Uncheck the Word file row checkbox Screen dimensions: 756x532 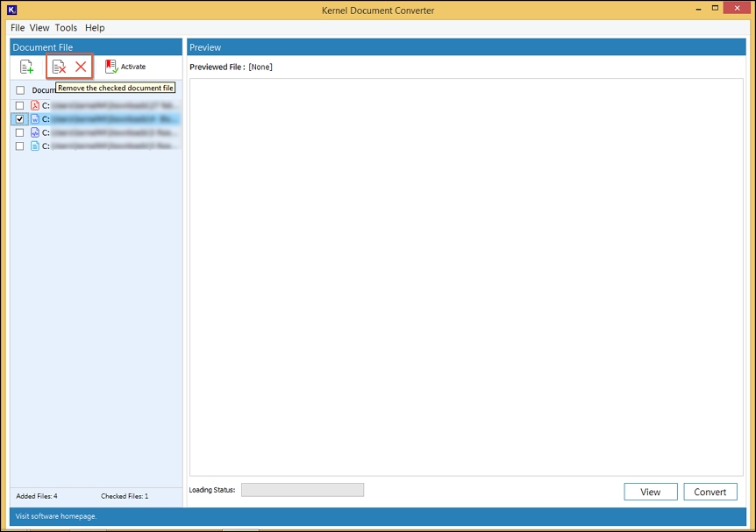(20, 118)
